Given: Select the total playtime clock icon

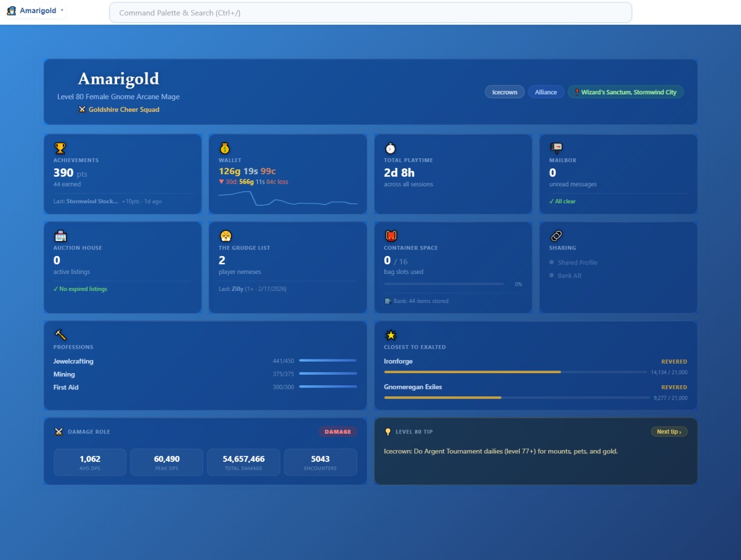Looking at the screenshot, I should (390, 148).
